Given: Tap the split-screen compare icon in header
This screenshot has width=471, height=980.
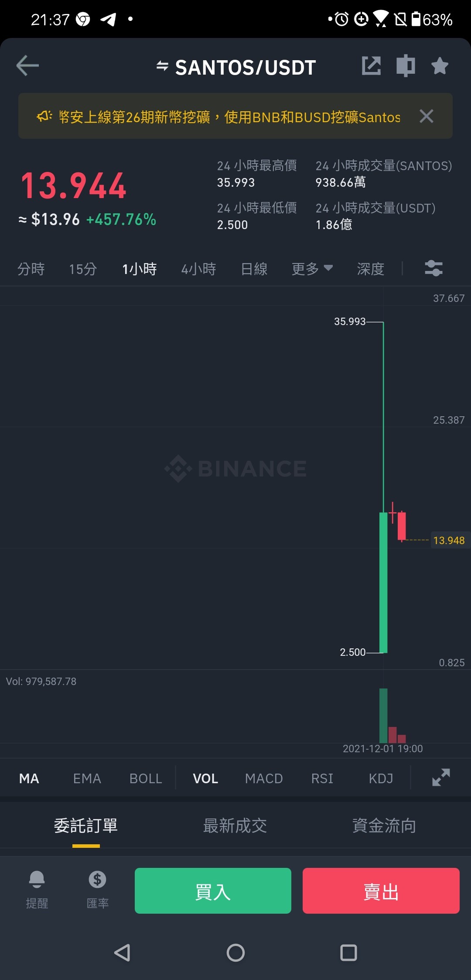Looking at the screenshot, I should point(406,66).
